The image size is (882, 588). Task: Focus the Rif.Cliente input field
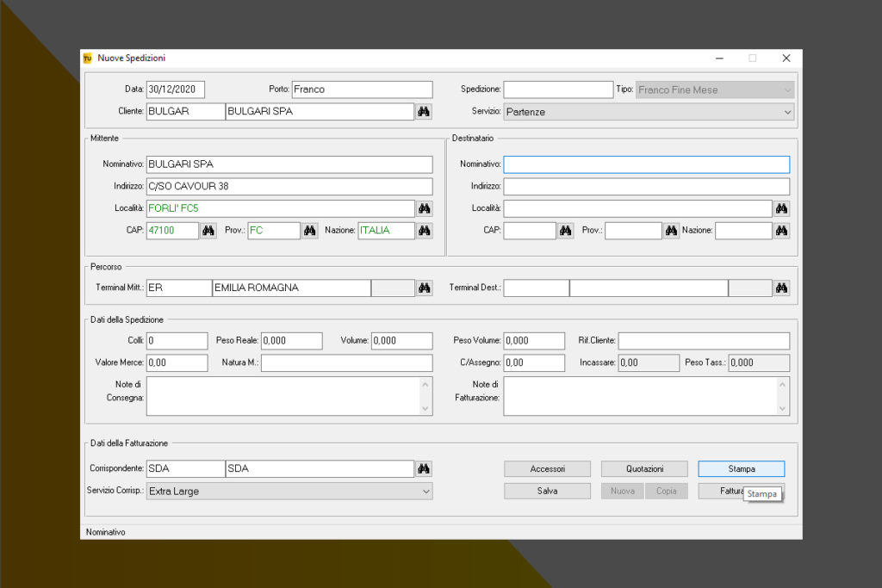(x=704, y=341)
